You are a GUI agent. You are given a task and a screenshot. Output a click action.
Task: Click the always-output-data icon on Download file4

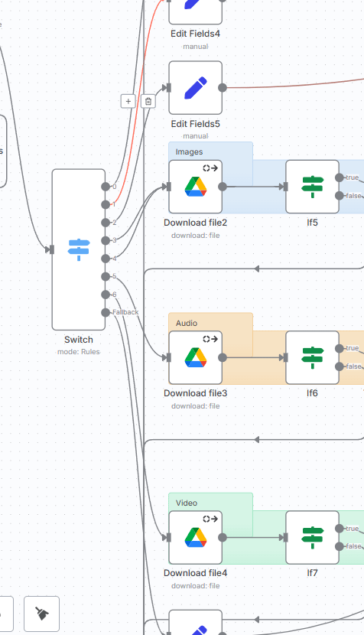[210, 519]
